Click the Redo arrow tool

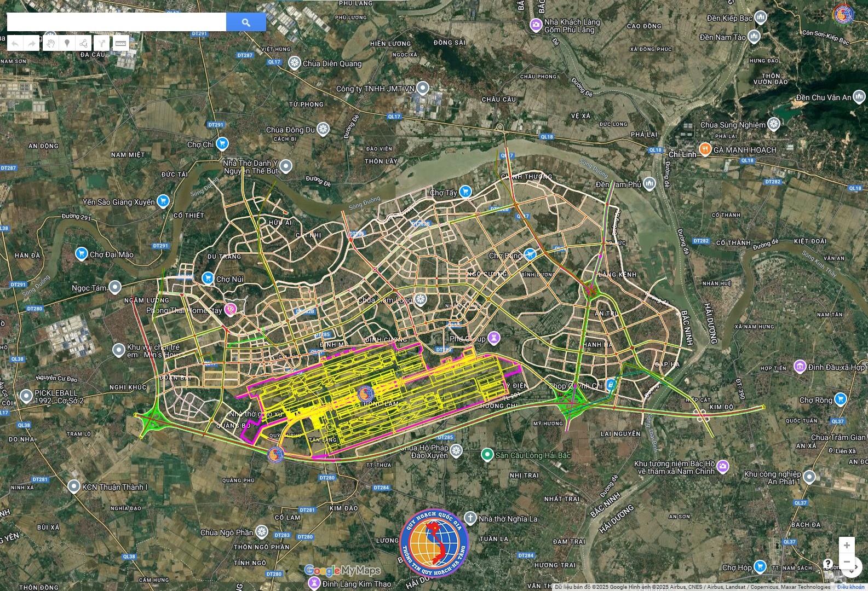pos(32,43)
